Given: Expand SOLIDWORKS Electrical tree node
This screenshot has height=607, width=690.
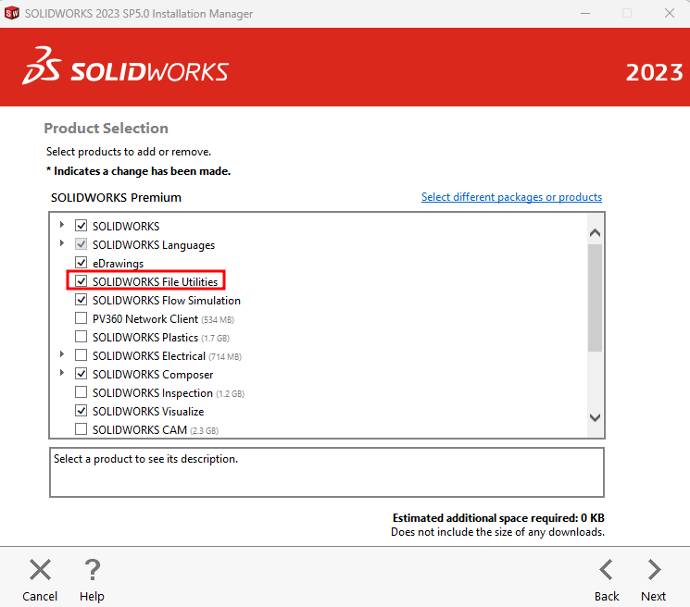Looking at the screenshot, I should click(62, 355).
